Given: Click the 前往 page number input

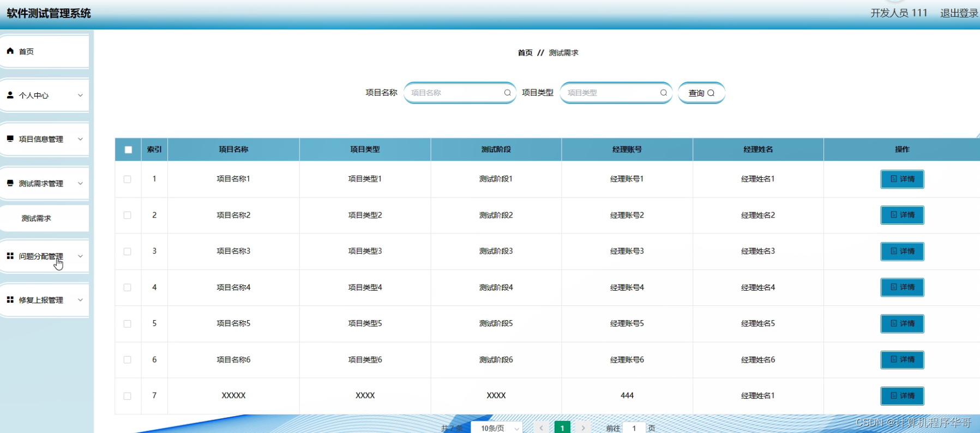Looking at the screenshot, I should point(634,428).
